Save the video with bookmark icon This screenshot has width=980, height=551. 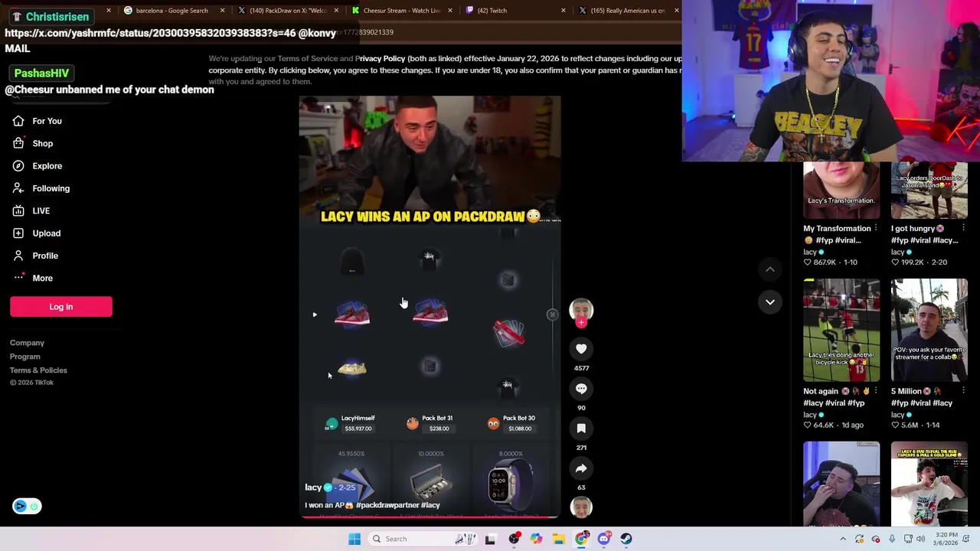point(581,429)
